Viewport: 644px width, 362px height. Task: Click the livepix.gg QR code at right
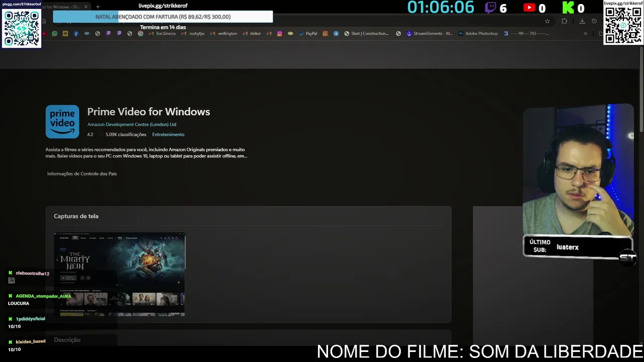(x=623, y=26)
